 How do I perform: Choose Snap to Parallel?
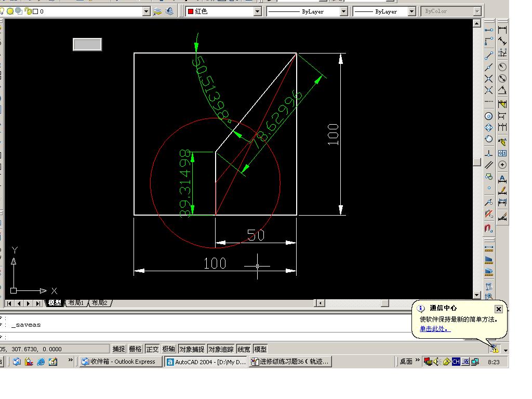pyautogui.click(x=488, y=165)
